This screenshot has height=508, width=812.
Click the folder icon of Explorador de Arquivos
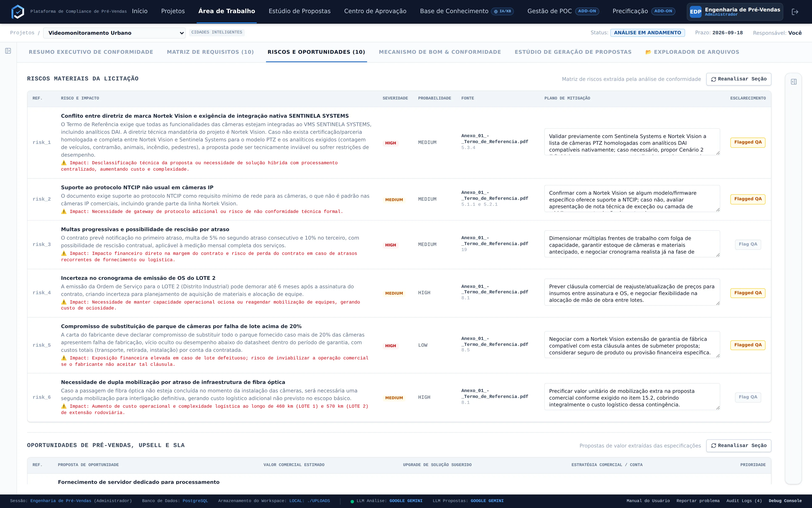pos(648,52)
